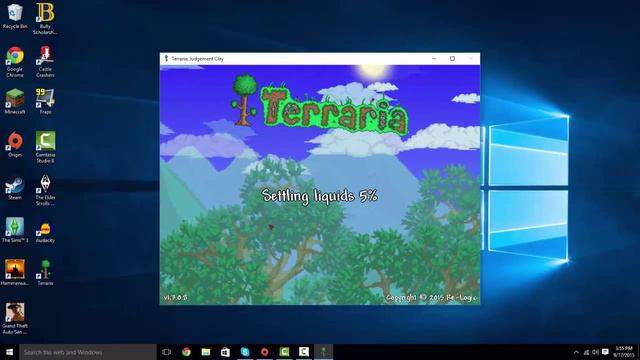This screenshot has width=640, height=360.
Task: Open the Action Center notifications icon
Action: [x=605, y=352]
